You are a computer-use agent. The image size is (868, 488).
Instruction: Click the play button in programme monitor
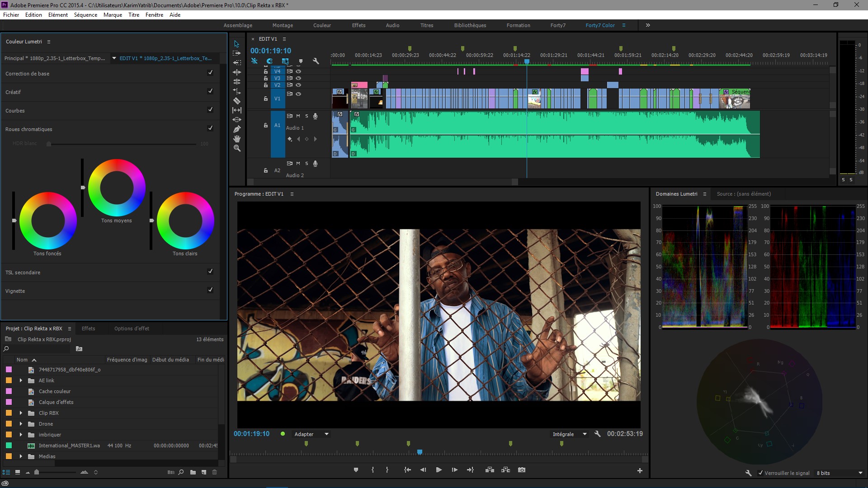[439, 469]
